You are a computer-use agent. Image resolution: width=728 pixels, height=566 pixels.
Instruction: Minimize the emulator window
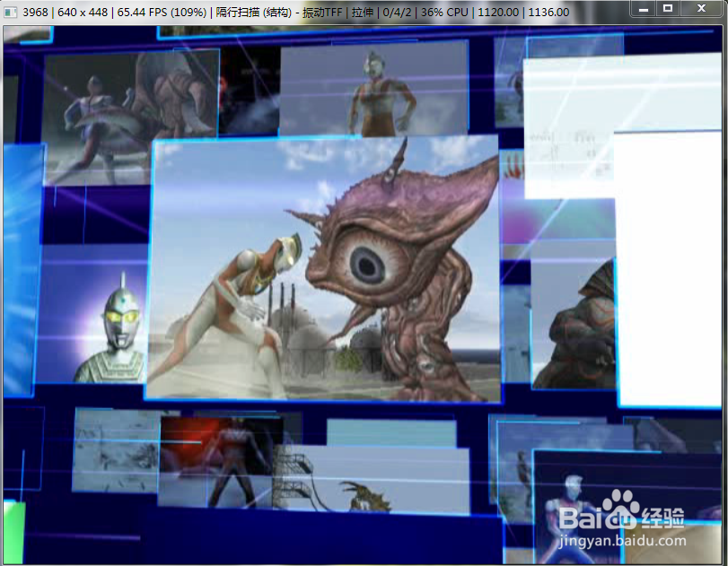coord(644,9)
